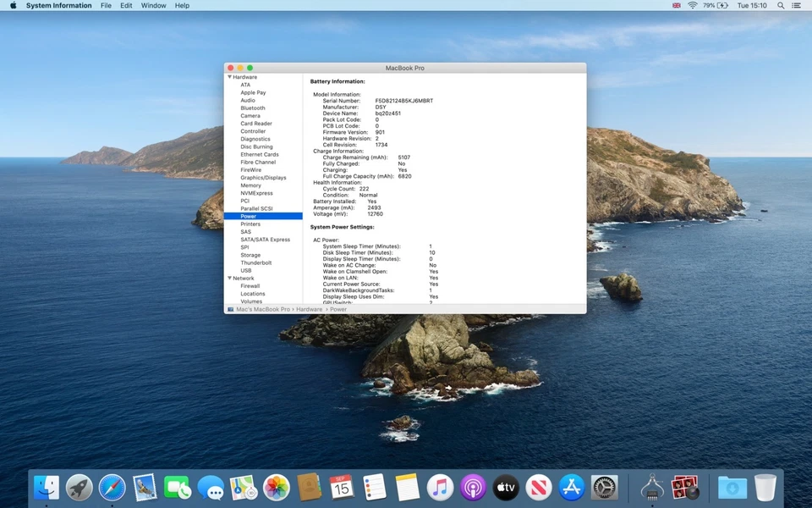Click the clock showing Tue 15:10
Image resolution: width=812 pixels, height=508 pixels.
751,5
